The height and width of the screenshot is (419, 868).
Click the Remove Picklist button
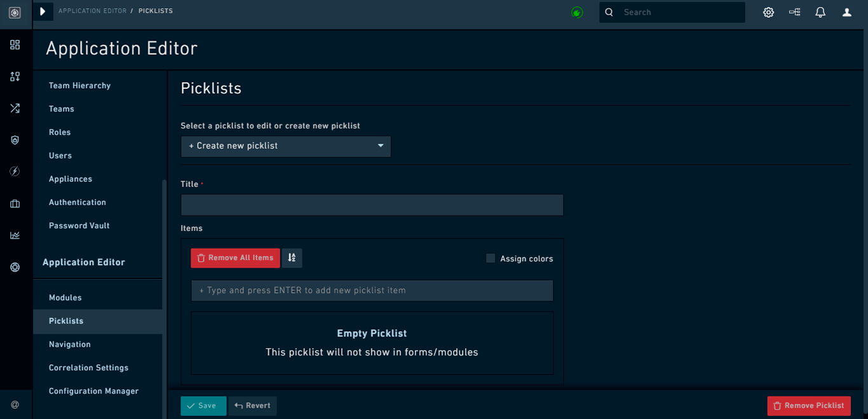808,406
